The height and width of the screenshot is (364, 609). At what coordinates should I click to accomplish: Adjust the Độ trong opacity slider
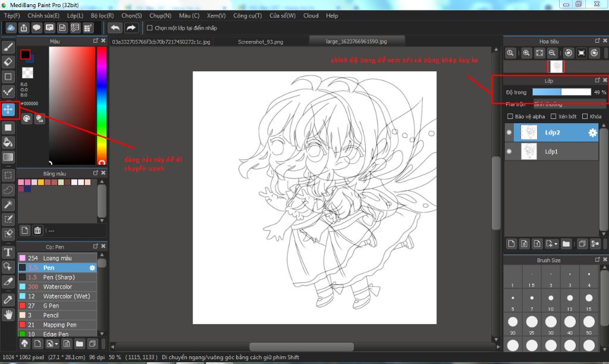[x=561, y=92]
